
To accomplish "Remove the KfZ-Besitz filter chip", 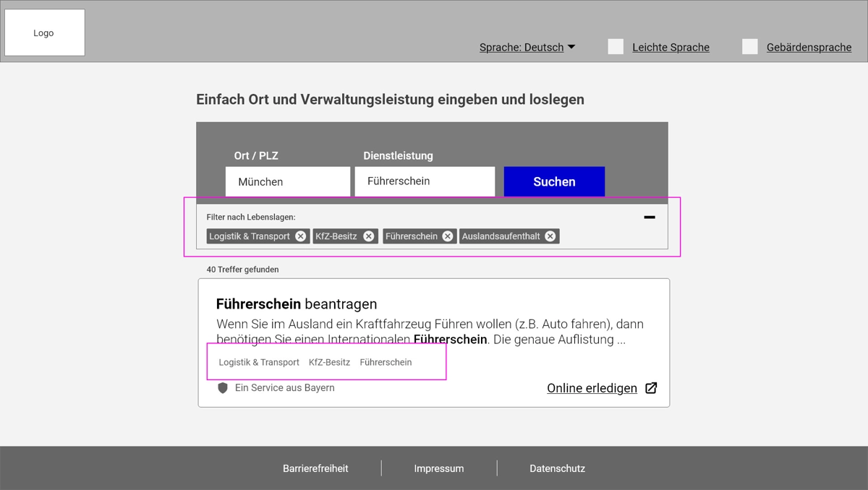I will [x=369, y=236].
